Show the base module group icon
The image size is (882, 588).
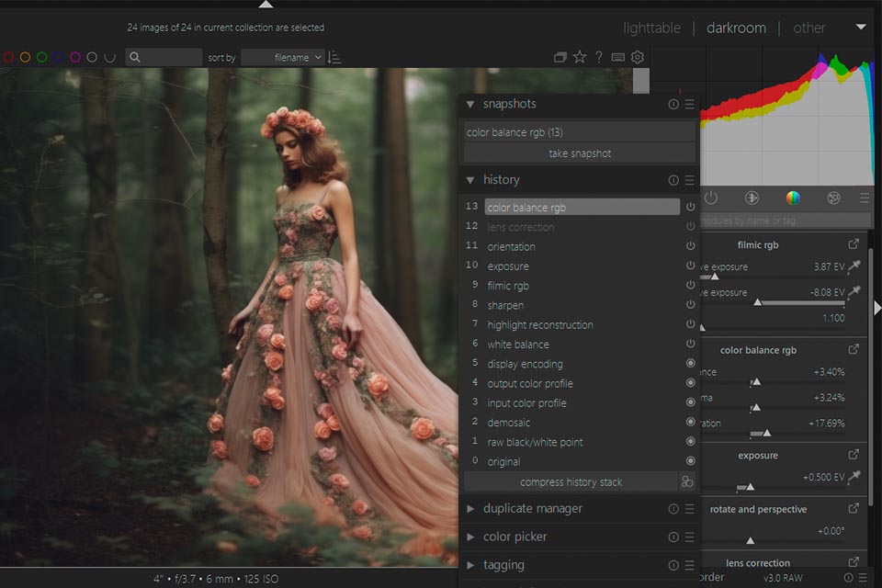(752, 198)
